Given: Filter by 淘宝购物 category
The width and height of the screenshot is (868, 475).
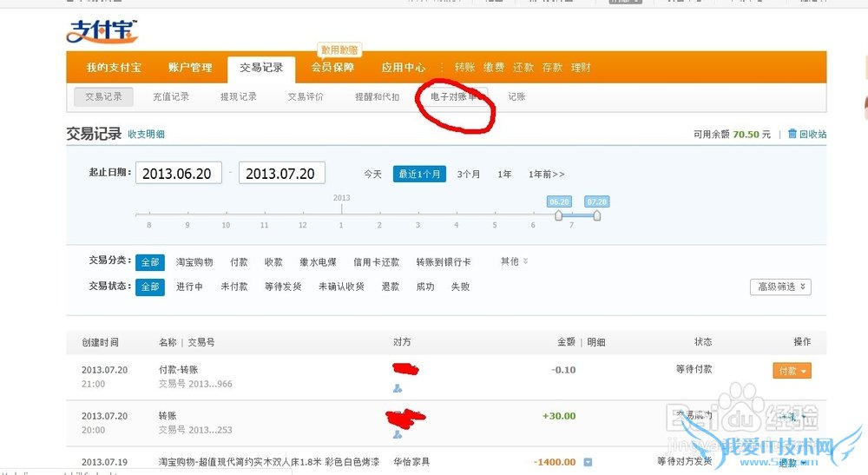Looking at the screenshot, I should click(194, 261).
